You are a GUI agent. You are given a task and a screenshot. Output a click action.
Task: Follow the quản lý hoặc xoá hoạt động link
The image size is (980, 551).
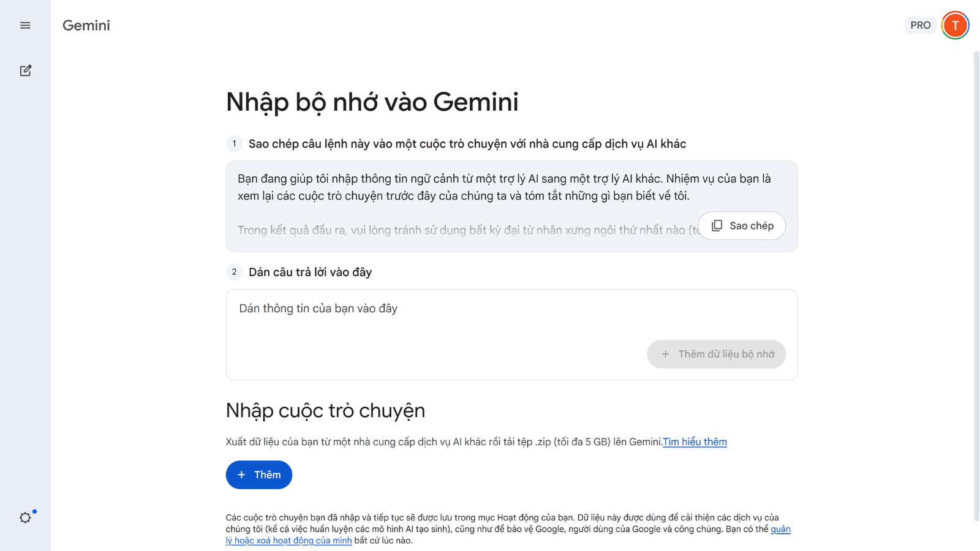pyautogui.click(x=288, y=541)
